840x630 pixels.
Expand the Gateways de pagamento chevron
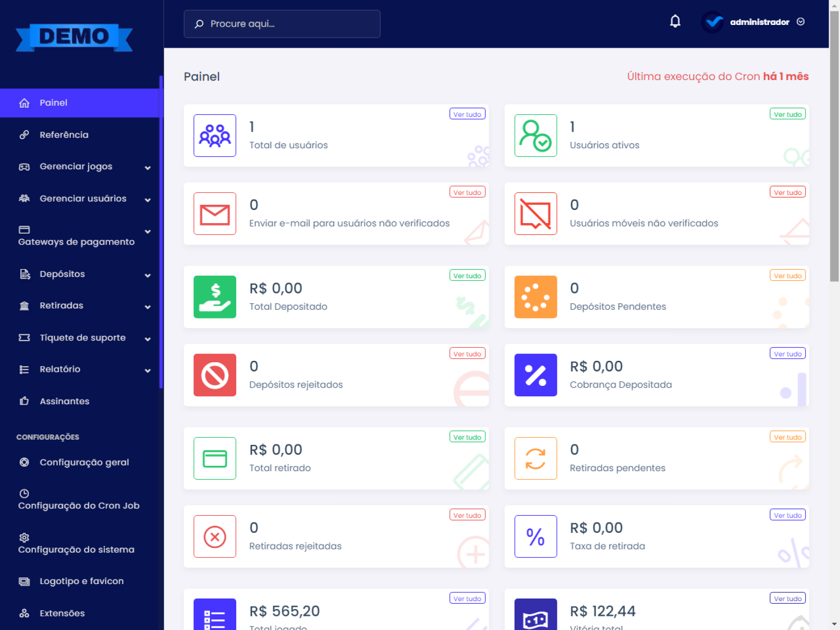[148, 231]
